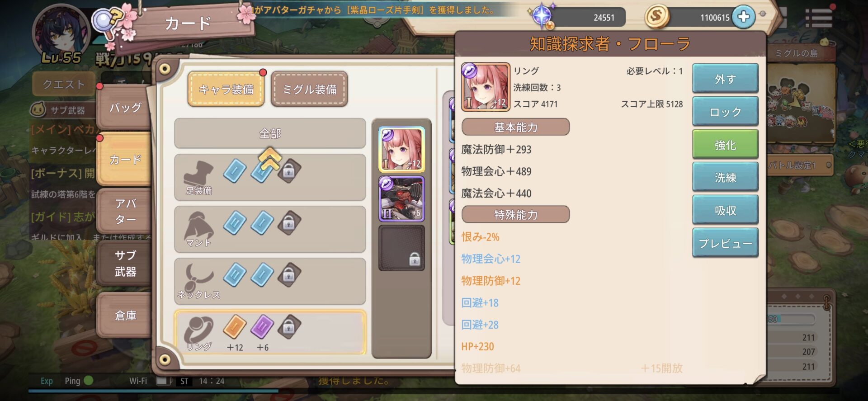Tap the locked third ring card slot
868x401 pixels.
click(289, 327)
